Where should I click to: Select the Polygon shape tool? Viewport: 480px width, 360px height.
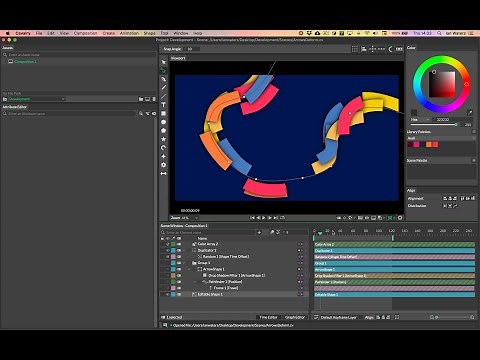pos(163,130)
